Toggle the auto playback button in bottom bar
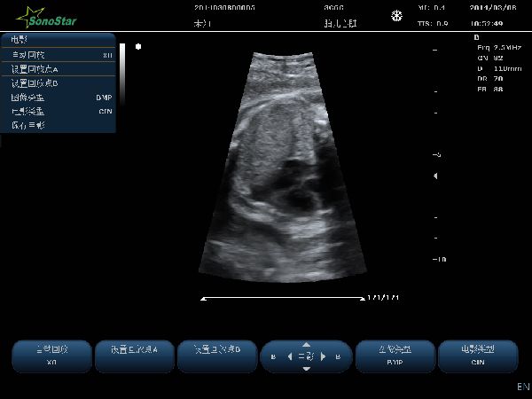The image size is (532, 399). point(51,356)
